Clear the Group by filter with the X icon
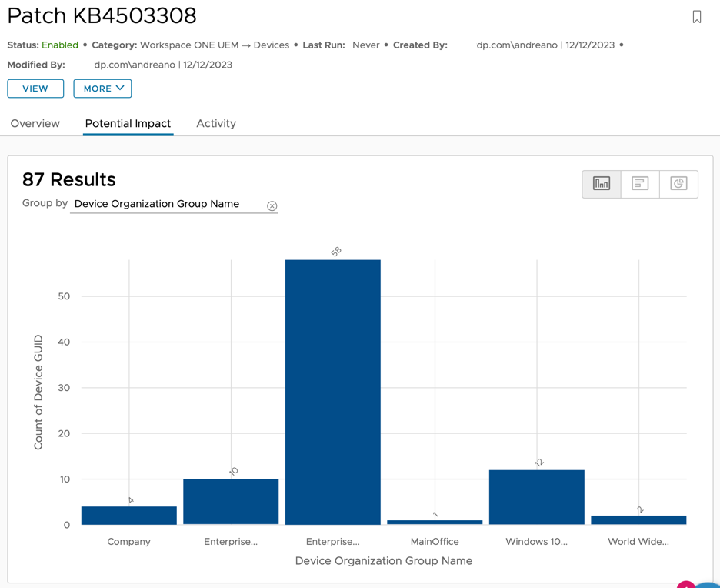Viewport: 720px width, 588px height. coord(272,205)
